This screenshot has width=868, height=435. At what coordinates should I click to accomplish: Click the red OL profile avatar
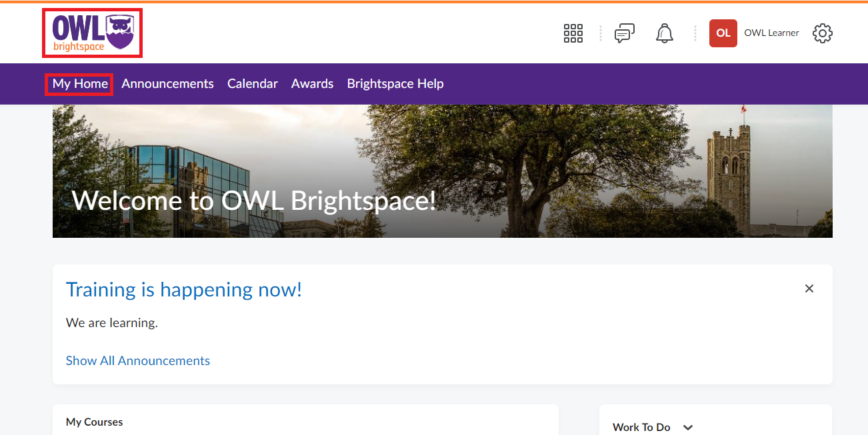coord(723,33)
